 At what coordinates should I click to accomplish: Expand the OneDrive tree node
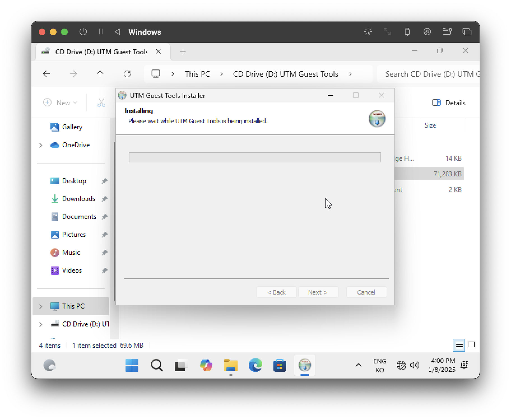(x=41, y=145)
